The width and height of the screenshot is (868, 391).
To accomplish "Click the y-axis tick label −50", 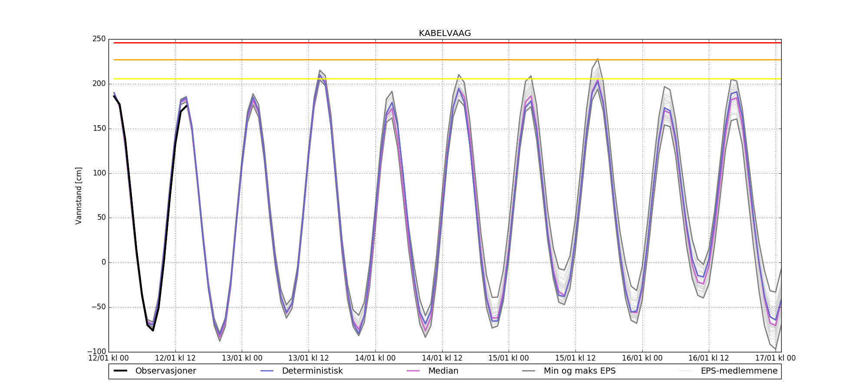I will 98,307.
